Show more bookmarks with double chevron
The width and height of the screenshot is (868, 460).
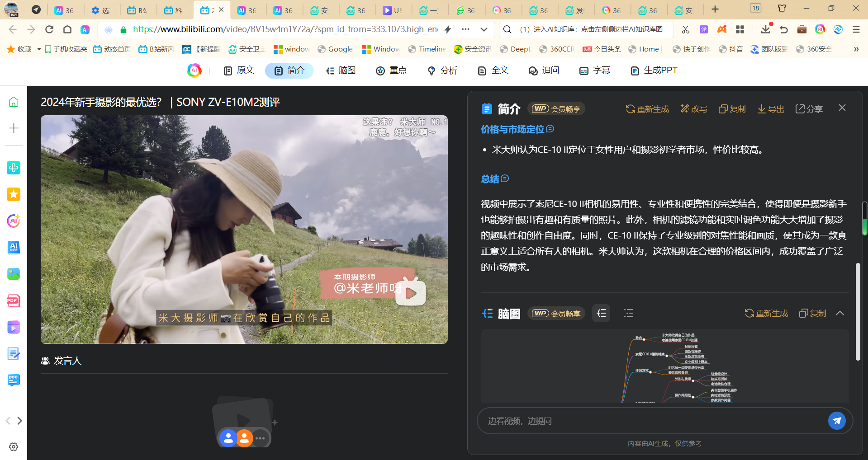pos(856,49)
